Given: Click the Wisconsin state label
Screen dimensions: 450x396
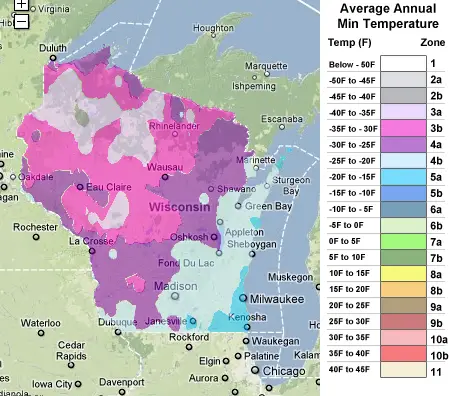Looking at the screenshot, I should point(179,207).
